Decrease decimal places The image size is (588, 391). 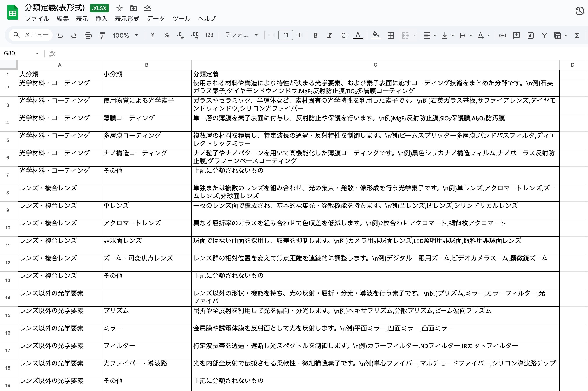point(181,35)
